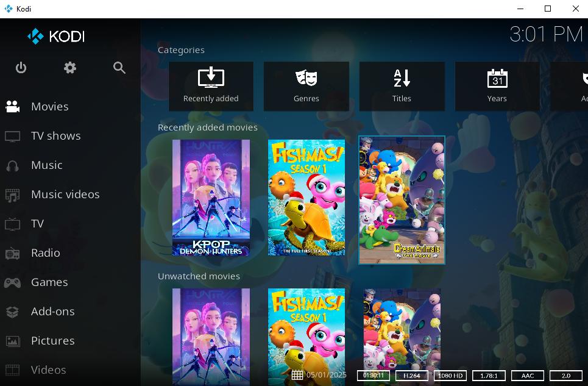Click the Games controller icon
The width and height of the screenshot is (588, 386).
12,282
